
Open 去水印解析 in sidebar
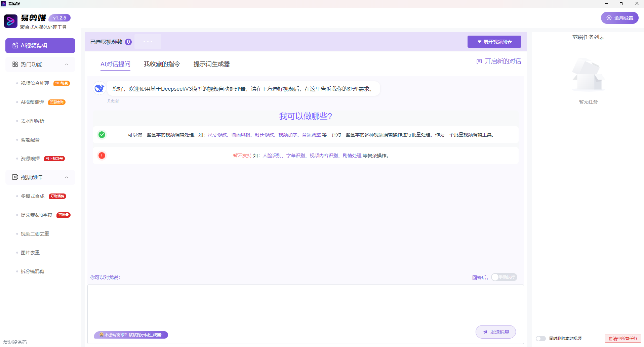point(33,121)
